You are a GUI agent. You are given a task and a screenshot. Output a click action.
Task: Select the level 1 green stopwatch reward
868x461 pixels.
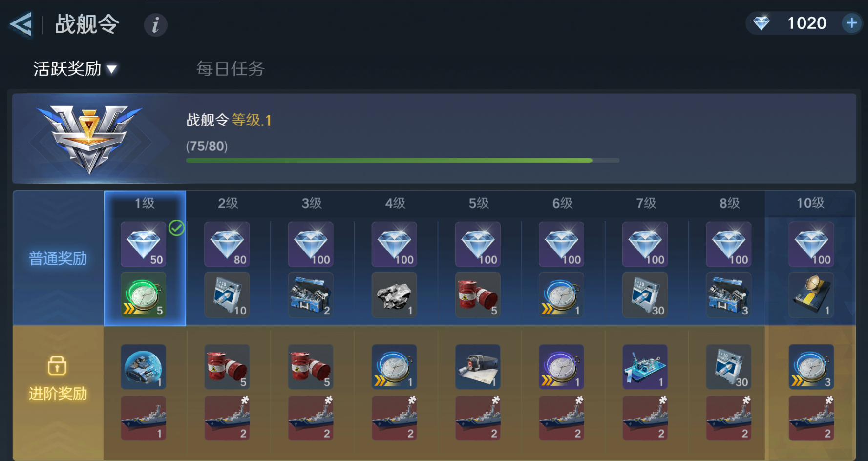click(144, 295)
